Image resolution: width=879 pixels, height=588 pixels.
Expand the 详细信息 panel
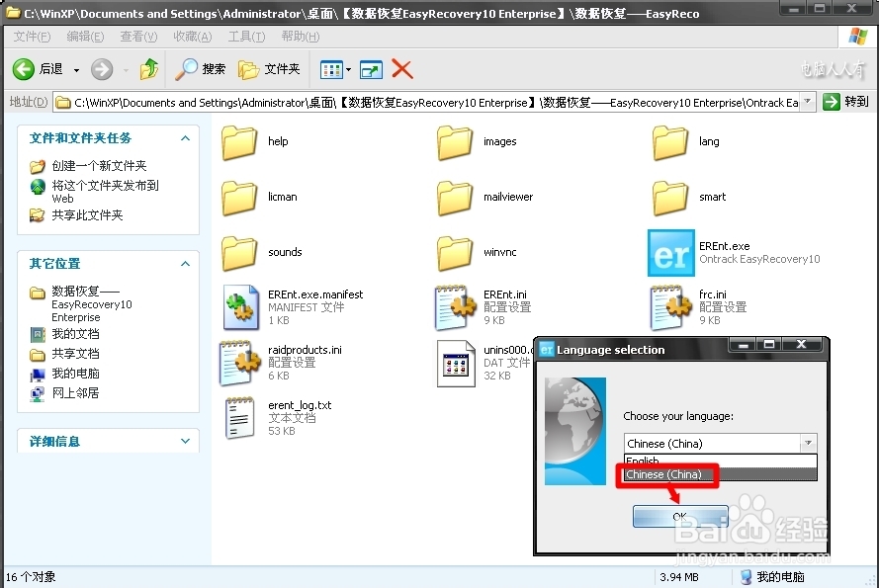point(186,442)
